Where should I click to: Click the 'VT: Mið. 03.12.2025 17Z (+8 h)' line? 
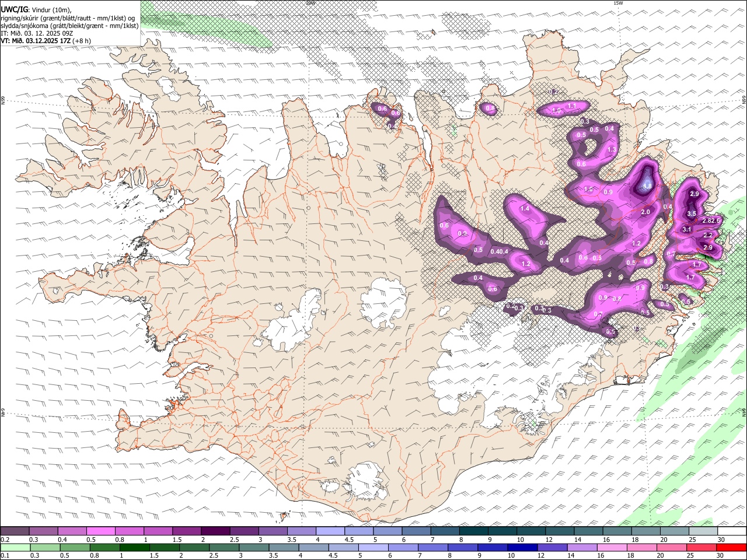pyautogui.click(x=46, y=41)
